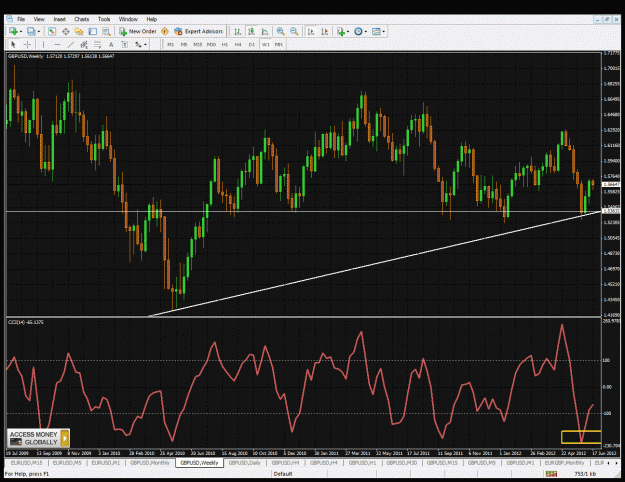Open the Market Watch window icon
This screenshot has height=482, width=625.
click(x=52, y=31)
